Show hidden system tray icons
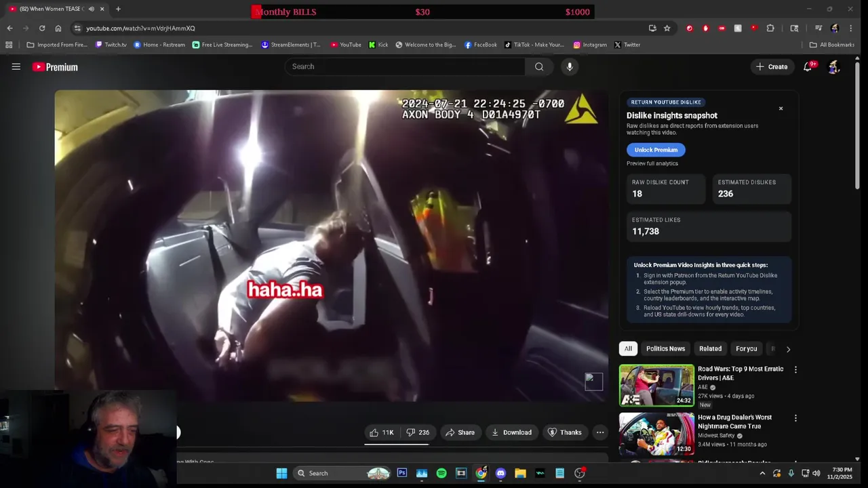868x488 pixels. [762, 473]
